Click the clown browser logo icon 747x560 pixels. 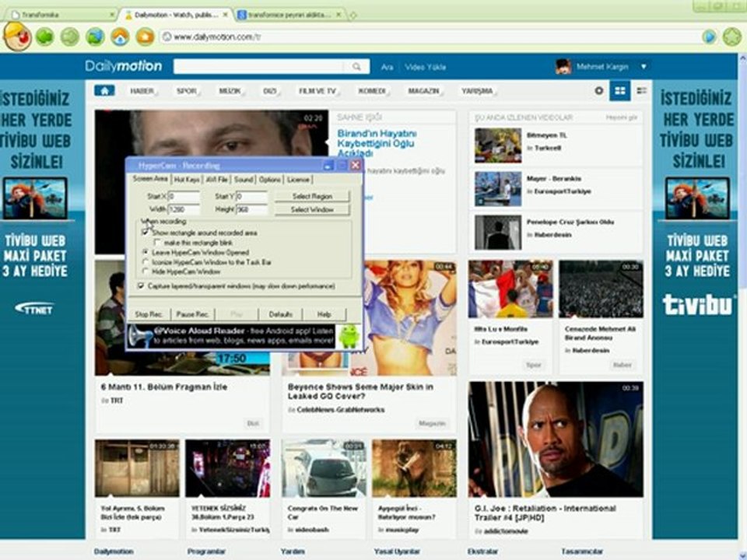point(17,37)
